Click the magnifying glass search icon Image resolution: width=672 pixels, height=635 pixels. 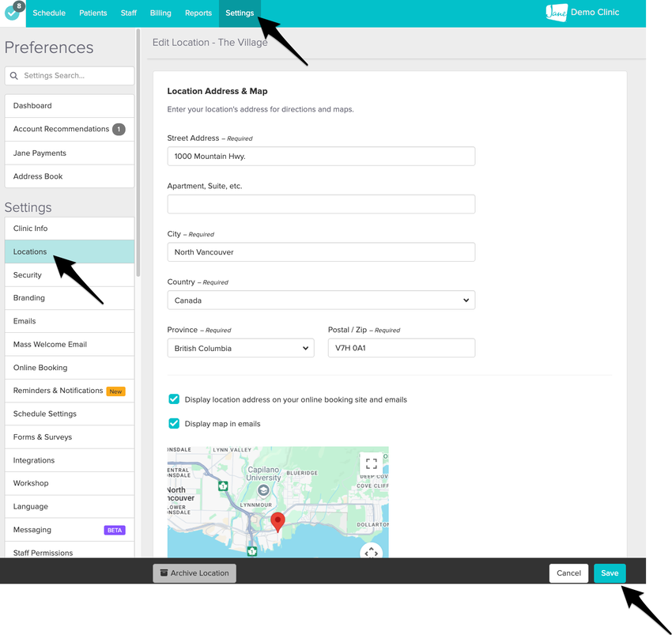14,76
